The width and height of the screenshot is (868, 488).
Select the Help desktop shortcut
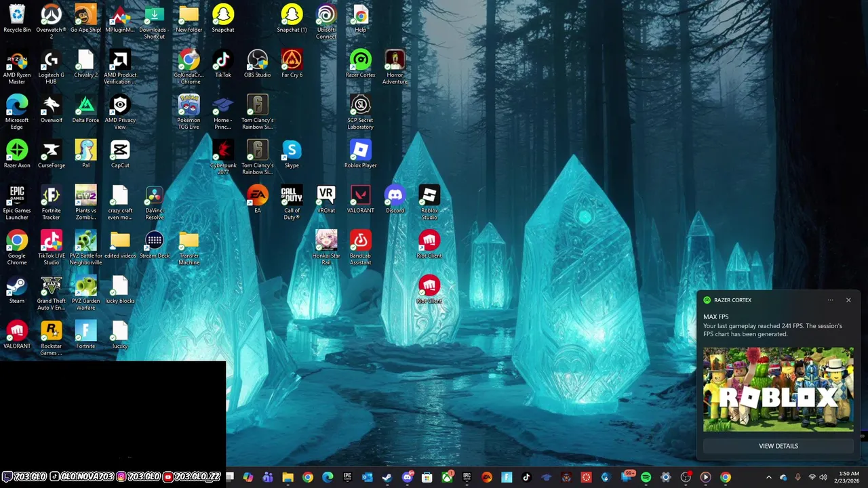coord(360,19)
